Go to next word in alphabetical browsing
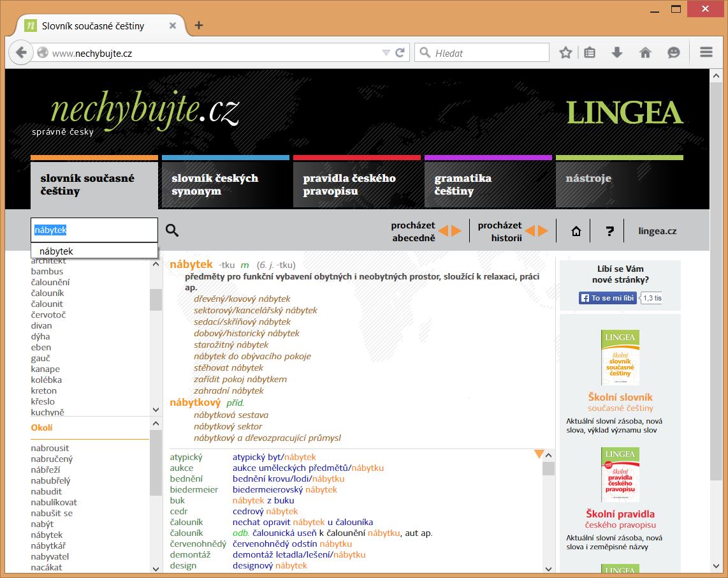Image resolution: width=728 pixels, height=578 pixels. [x=456, y=230]
